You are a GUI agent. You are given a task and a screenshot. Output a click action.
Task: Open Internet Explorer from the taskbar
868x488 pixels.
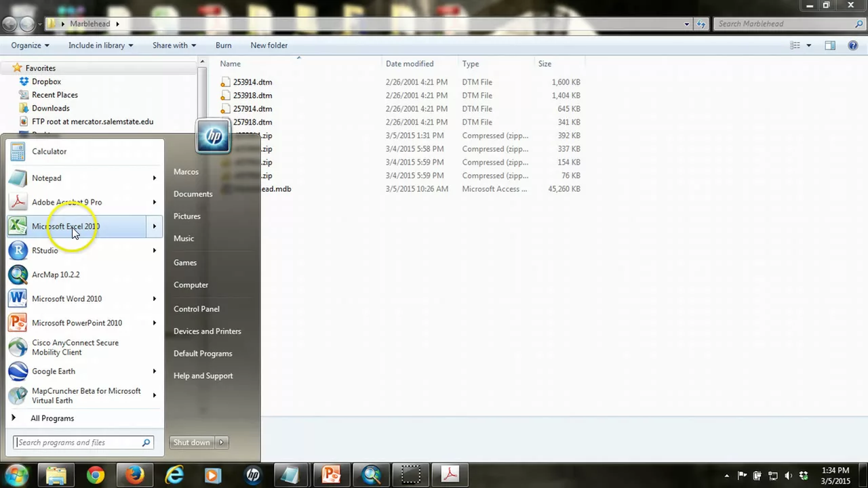174,474
